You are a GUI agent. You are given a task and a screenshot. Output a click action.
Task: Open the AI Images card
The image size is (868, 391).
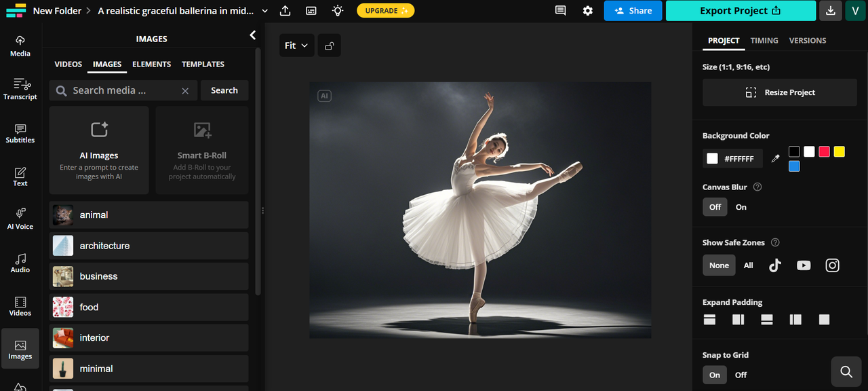pyautogui.click(x=99, y=150)
